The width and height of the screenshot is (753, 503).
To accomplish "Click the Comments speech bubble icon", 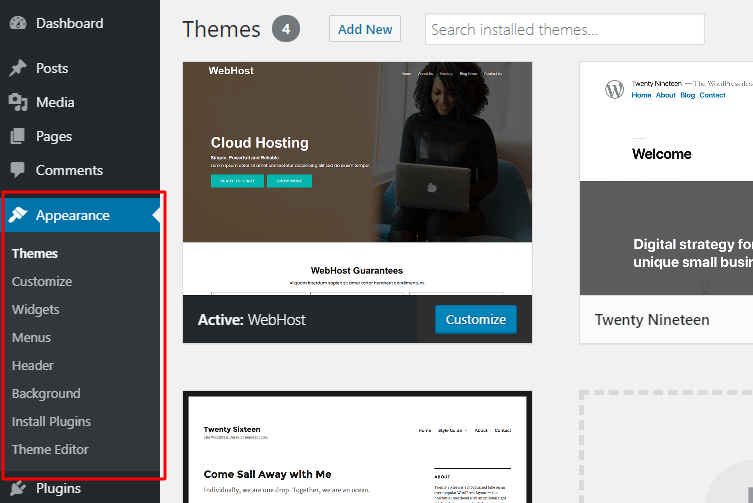I will (x=18, y=170).
